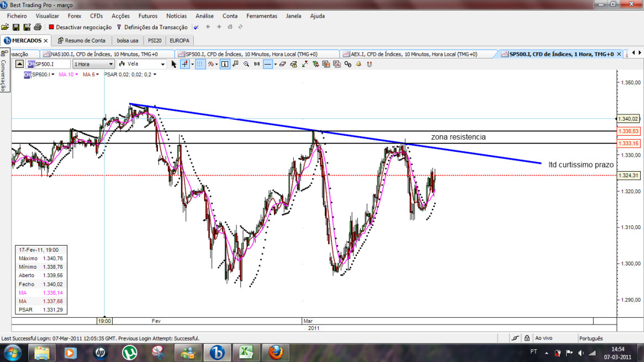The image size is (644, 362).
Task: Open the Ferramentas menu
Action: coord(262,16)
